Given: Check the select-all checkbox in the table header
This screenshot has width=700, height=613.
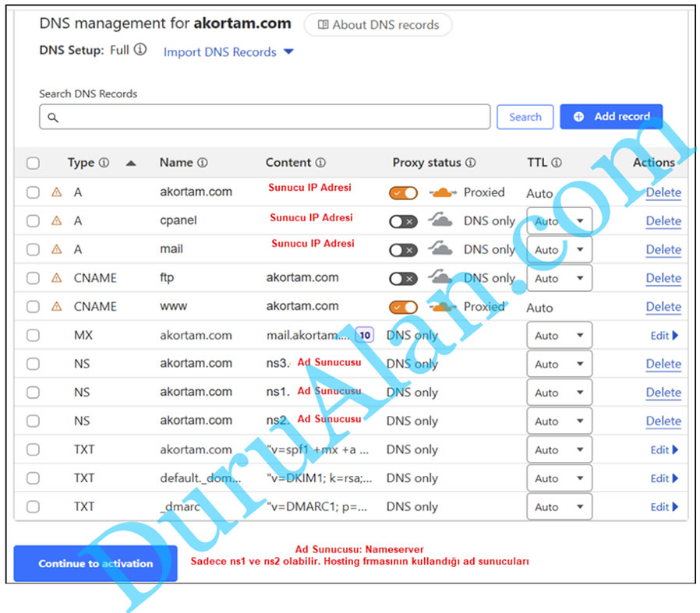Looking at the screenshot, I should point(33,164).
